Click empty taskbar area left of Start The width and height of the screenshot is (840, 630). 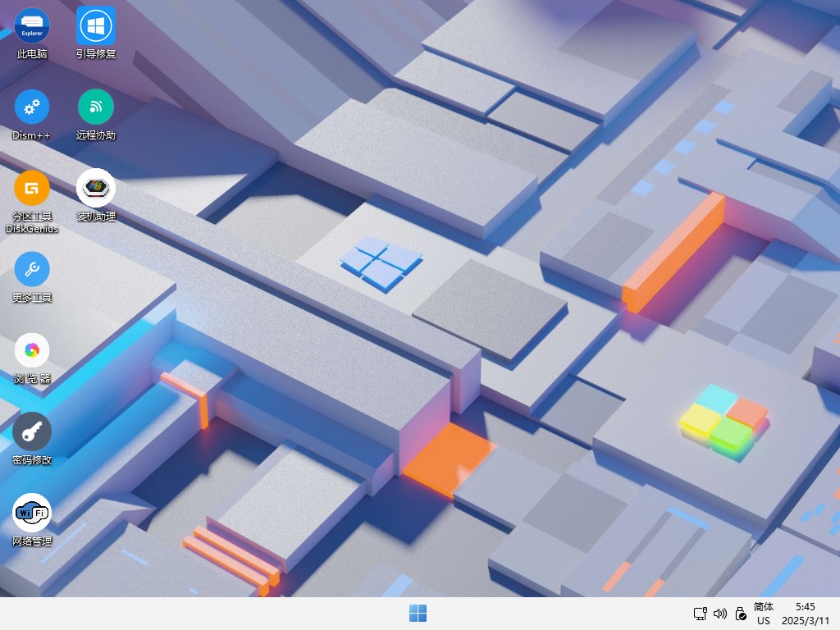tap(205, 614)
